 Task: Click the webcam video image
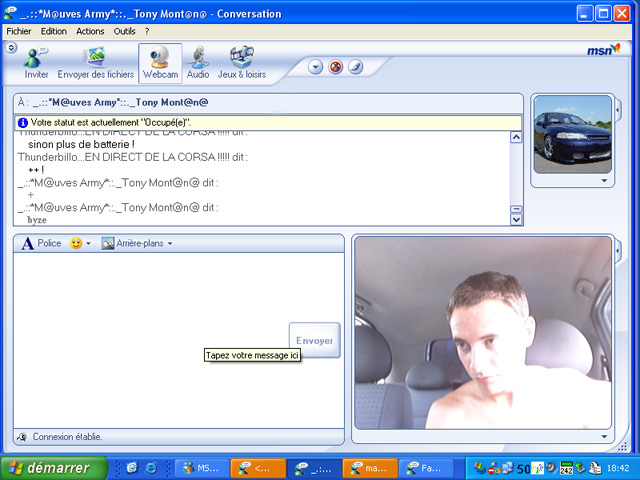coord(483,333)
